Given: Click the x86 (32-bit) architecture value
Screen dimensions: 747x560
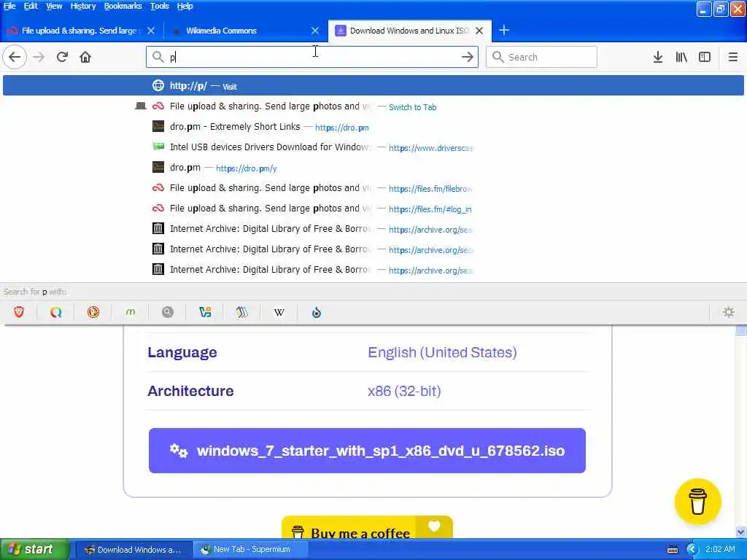Looking at the screenshot, I should tap(404, 391).
